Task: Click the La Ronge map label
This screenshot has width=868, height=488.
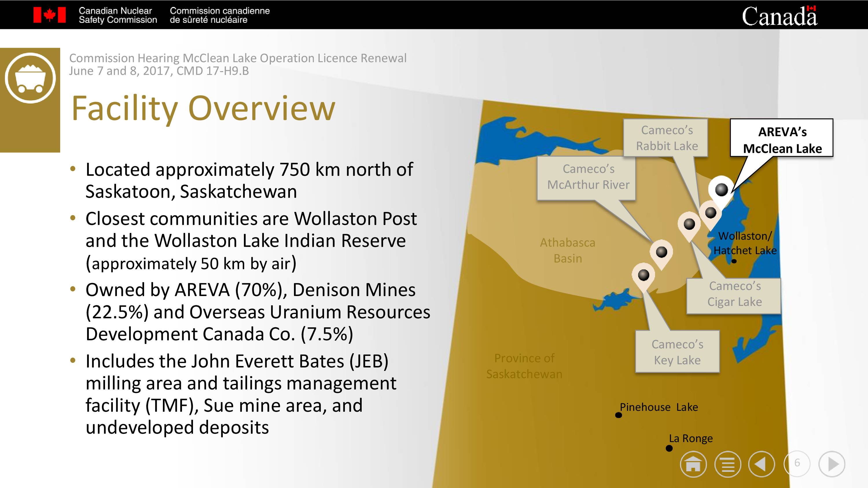Action: coord(691,439)
